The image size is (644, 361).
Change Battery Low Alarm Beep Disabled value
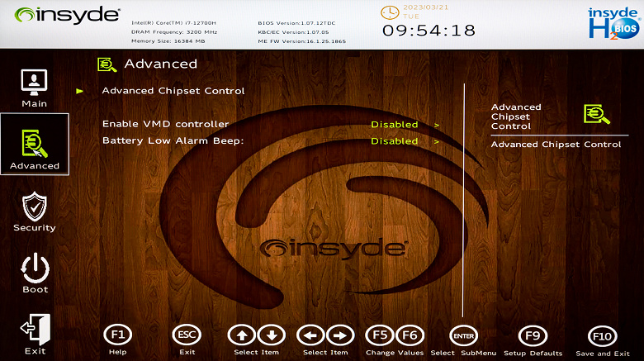pos(395,141)
